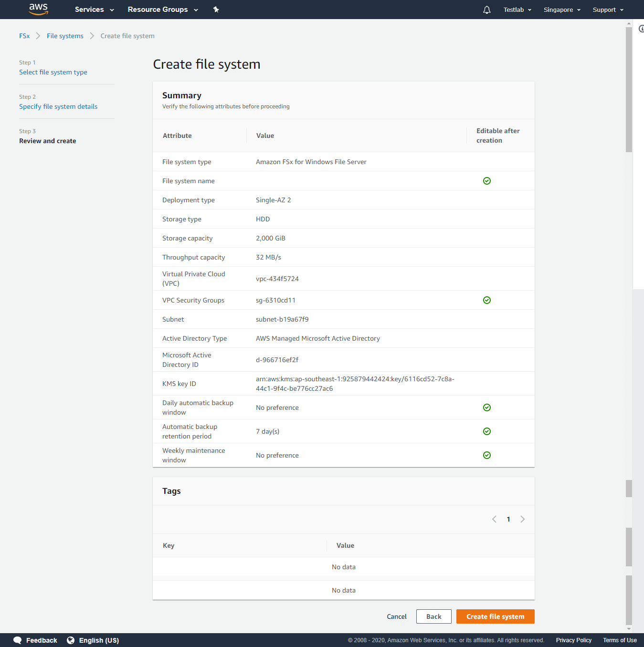Screen dimensions: 644x647
Task: Click the Back button
Action: 434,616
